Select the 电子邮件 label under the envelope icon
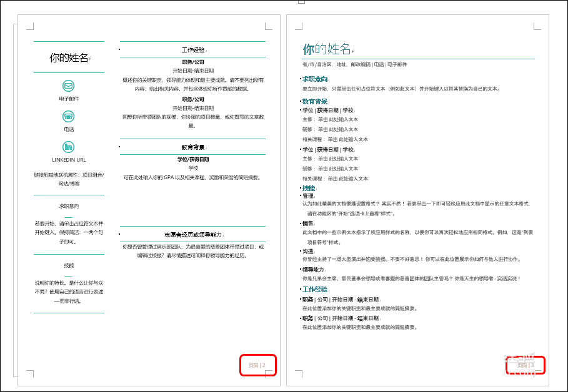Image resolution: width=568 pixels, height=392 pixels. pos(69,99)
